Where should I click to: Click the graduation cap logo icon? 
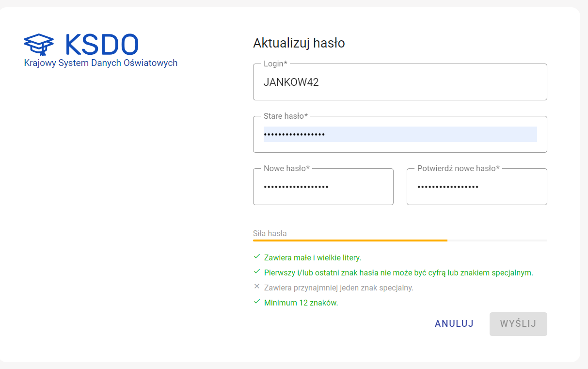tap(39, 45)
